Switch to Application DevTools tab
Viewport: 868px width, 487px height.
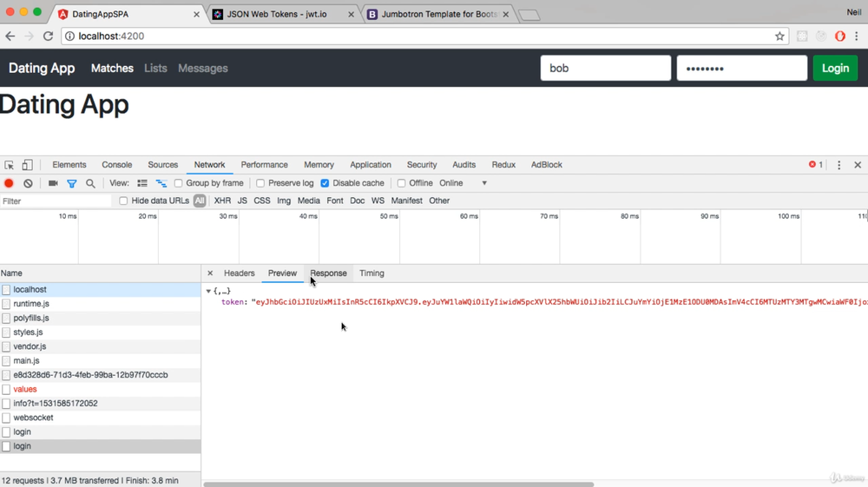tap(371, 165)
